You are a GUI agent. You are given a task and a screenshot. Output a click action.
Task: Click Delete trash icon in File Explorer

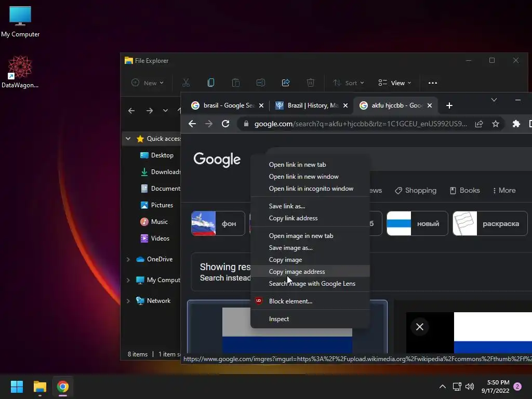(x=311, y=83)
